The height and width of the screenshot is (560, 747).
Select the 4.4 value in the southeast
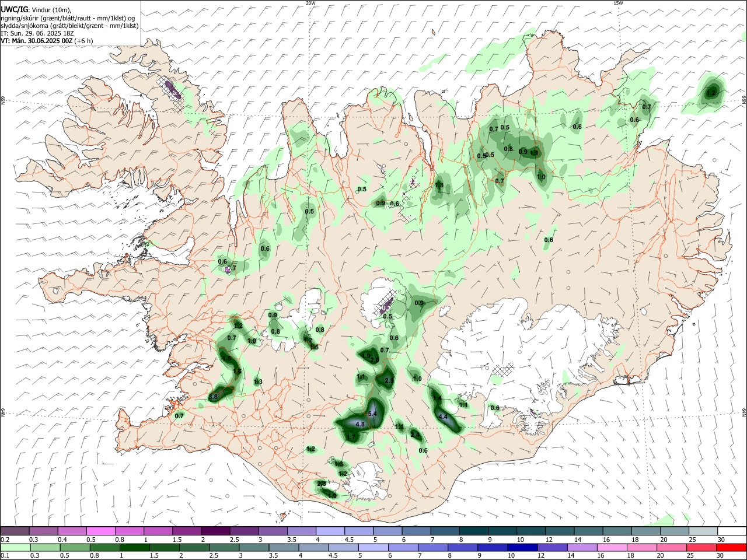click(x=443, y=416)
